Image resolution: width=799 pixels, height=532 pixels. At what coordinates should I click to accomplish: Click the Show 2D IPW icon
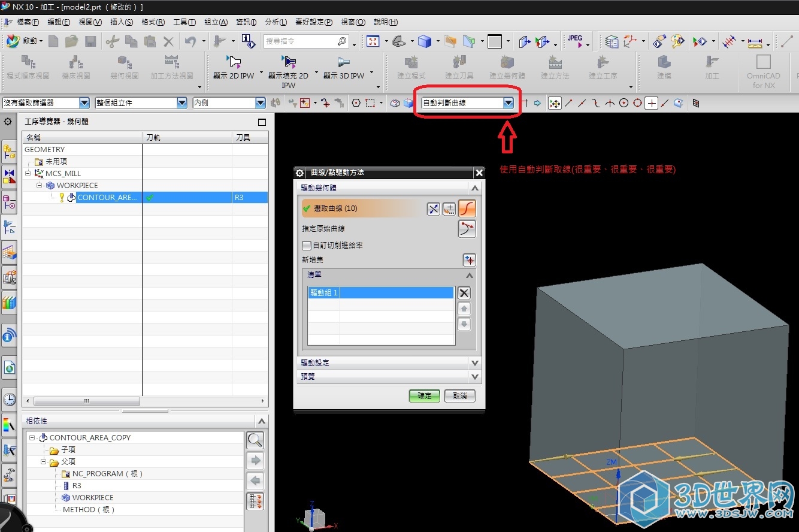coord(233,62)
